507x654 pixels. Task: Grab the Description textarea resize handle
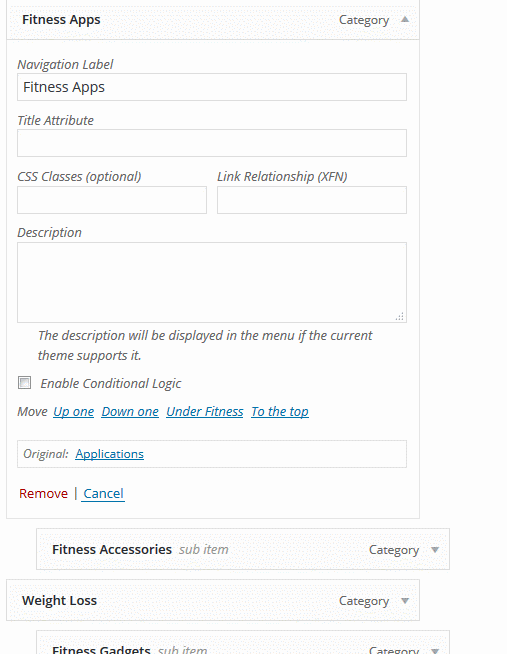[x=400, y=317]
